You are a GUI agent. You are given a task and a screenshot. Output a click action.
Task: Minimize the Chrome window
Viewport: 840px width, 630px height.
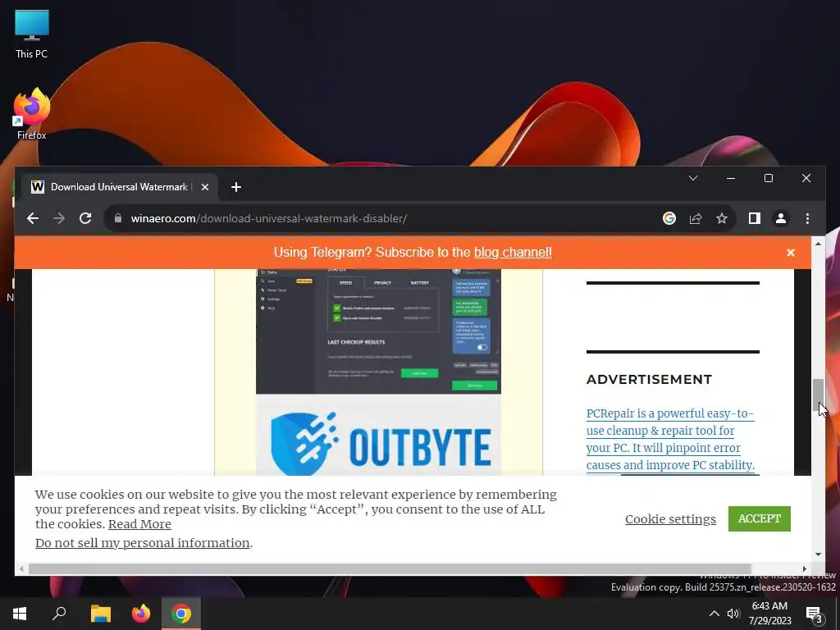coord(731,178)
